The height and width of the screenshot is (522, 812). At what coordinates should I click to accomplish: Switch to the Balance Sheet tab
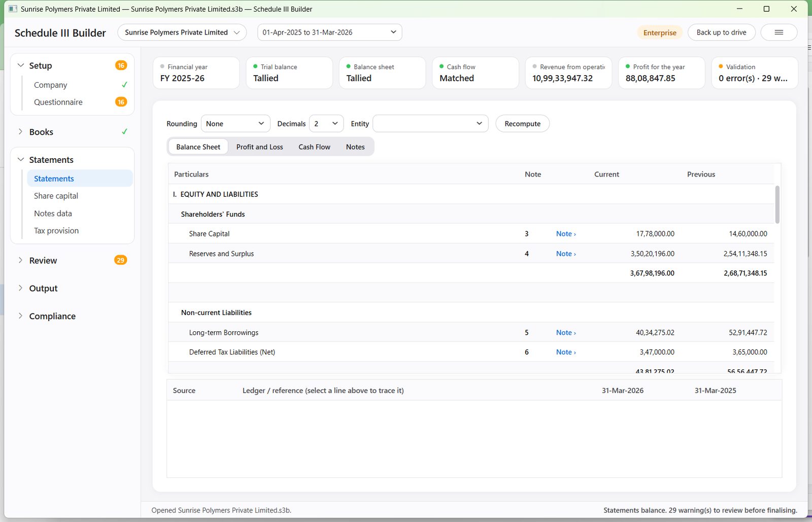pos(198,147)
